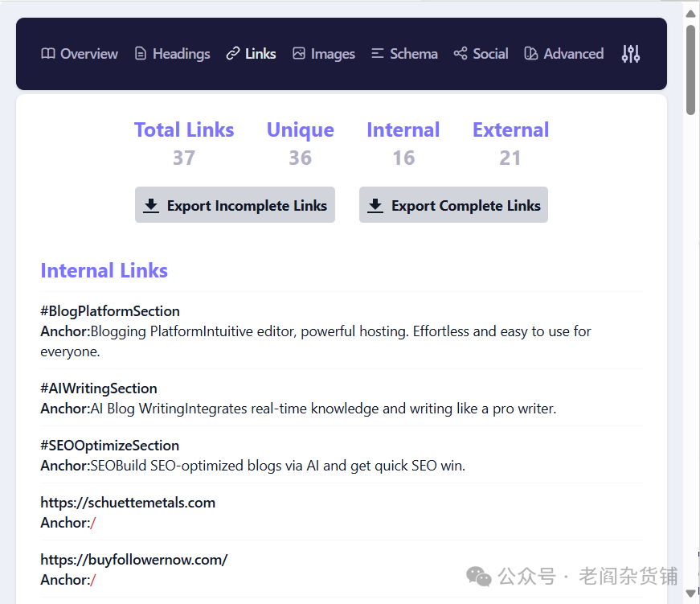Open the settings sliders icon
Image resolution: width=700 pixels, height=604 pixels.
(631, 54)
